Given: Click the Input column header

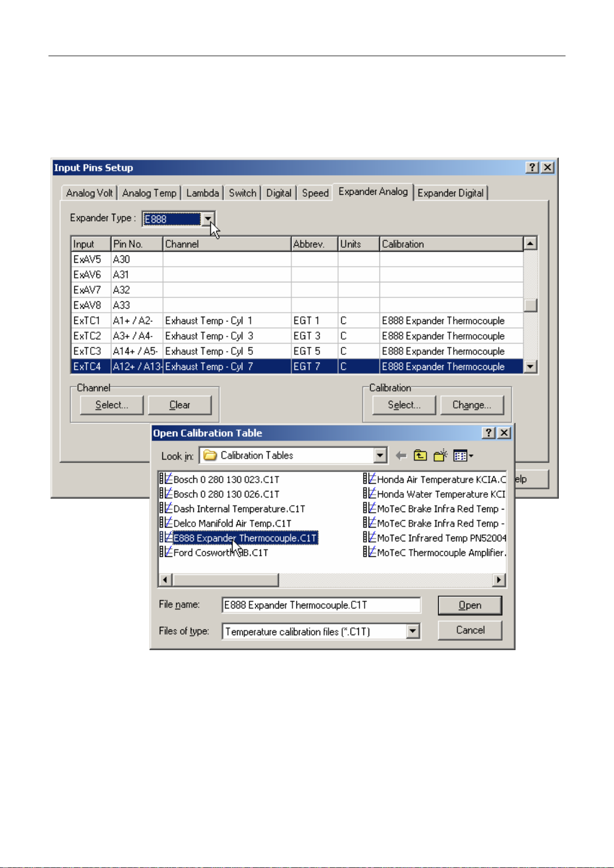Looking at the screenshot, I should click(91, 244).
